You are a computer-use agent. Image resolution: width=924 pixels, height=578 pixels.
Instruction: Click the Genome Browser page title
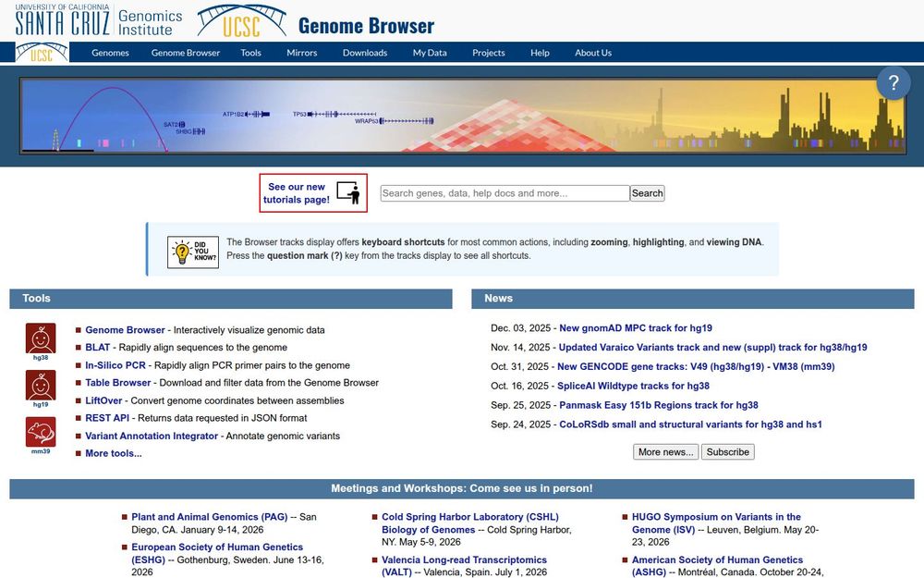pyautogui.click(x=366, y=25)
